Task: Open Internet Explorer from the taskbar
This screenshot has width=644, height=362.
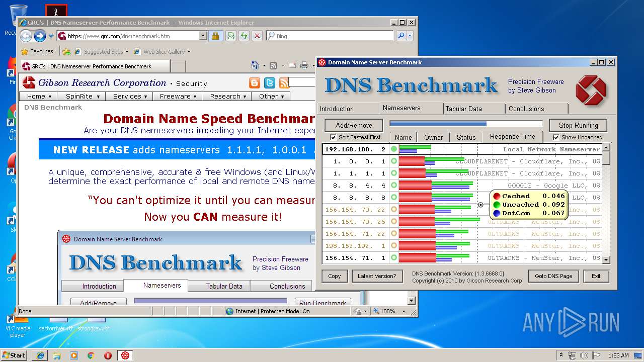Action: (x=40, y=355)
